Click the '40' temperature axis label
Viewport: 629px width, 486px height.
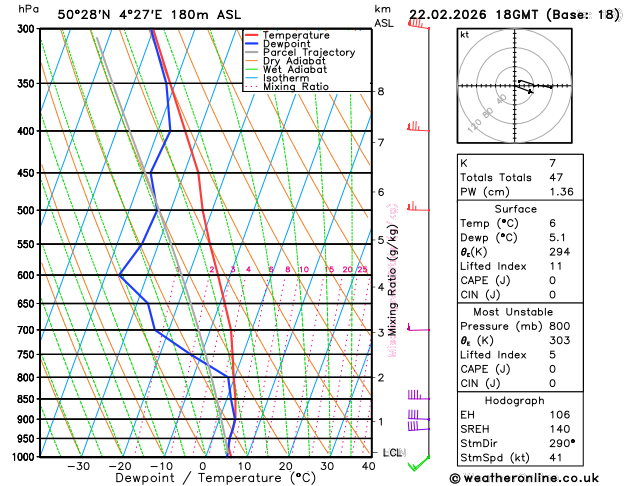[x=368, y=466]
